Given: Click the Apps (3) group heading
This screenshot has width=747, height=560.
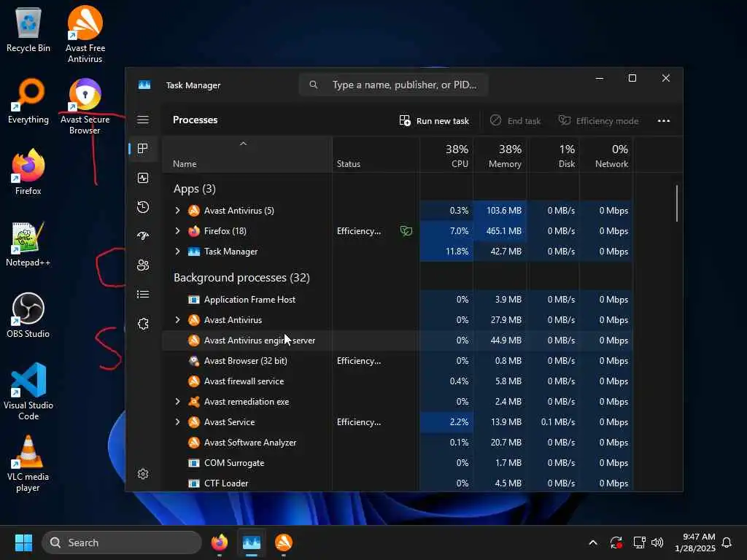Looking at the screenshot, I should point(194,189).
